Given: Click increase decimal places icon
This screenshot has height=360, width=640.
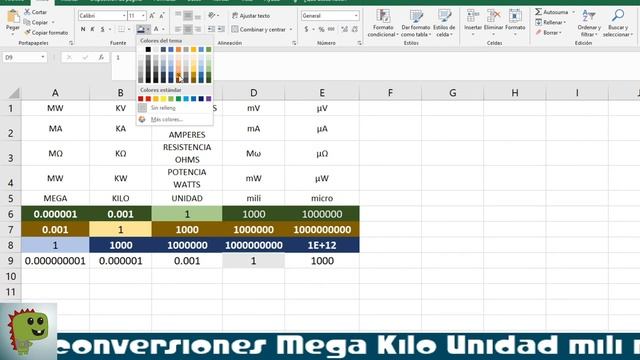Looking at the screenshot, I should coord(344,29).
